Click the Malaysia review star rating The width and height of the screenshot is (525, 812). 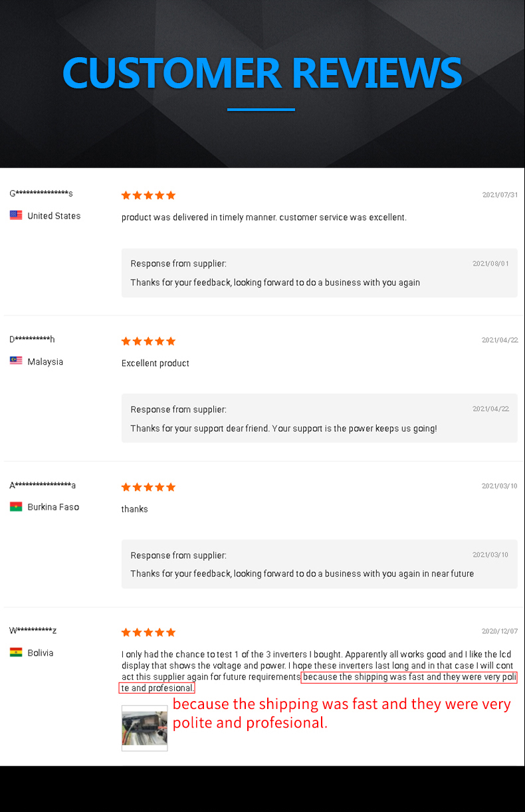coord(148,341)
